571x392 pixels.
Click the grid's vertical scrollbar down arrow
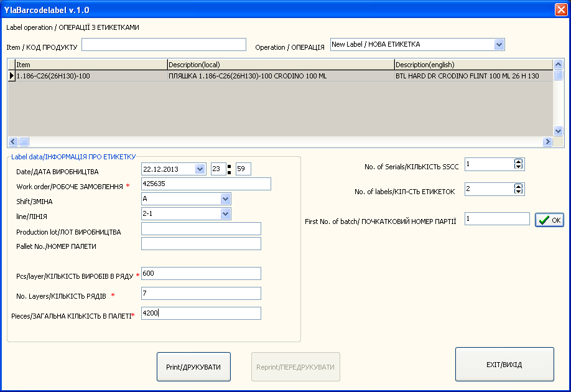pos(558,131)
